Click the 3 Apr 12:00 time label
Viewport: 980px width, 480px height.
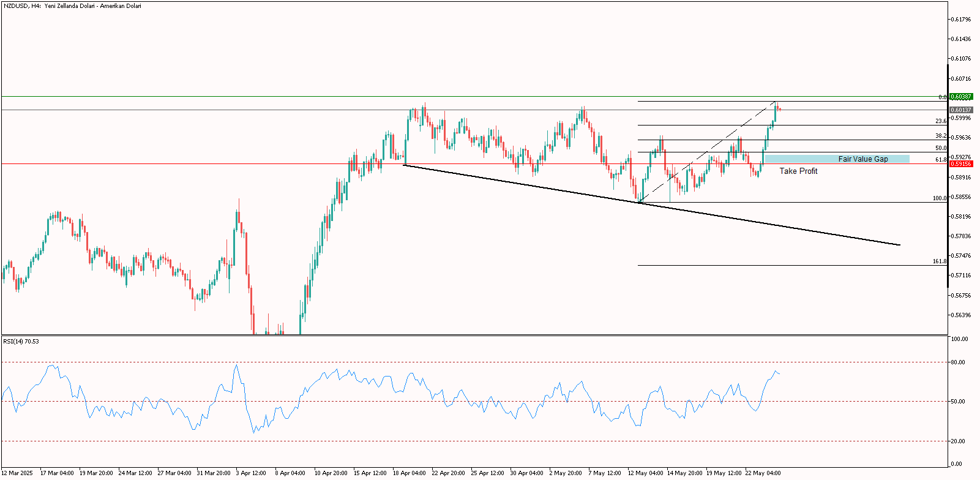click(251, 473)
